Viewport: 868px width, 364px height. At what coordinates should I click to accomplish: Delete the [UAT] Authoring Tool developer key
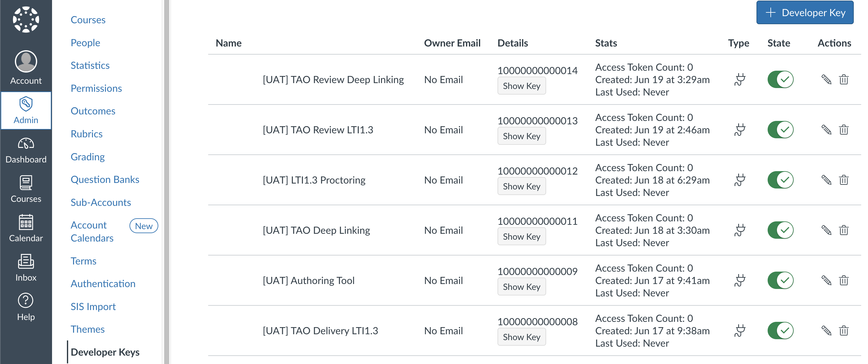pos(844,280)
